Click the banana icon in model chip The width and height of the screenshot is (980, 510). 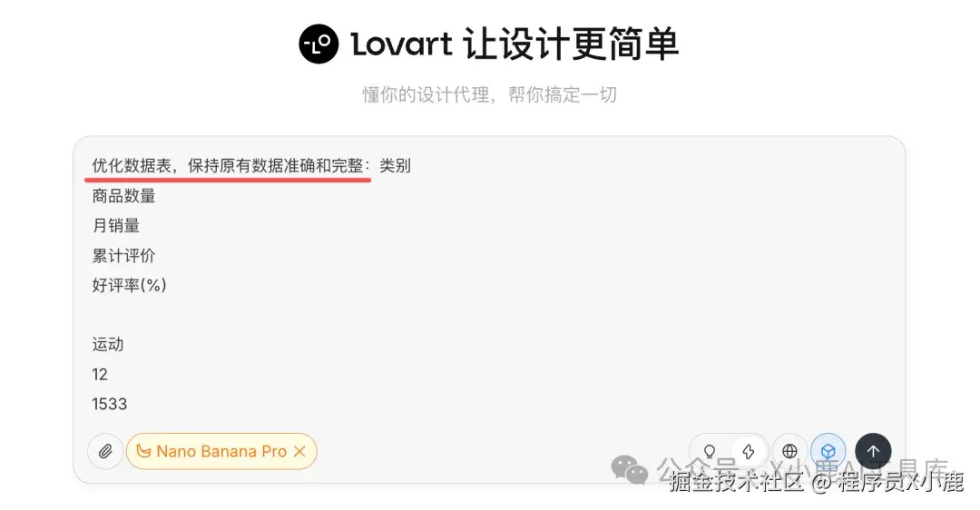coord(143,451)
